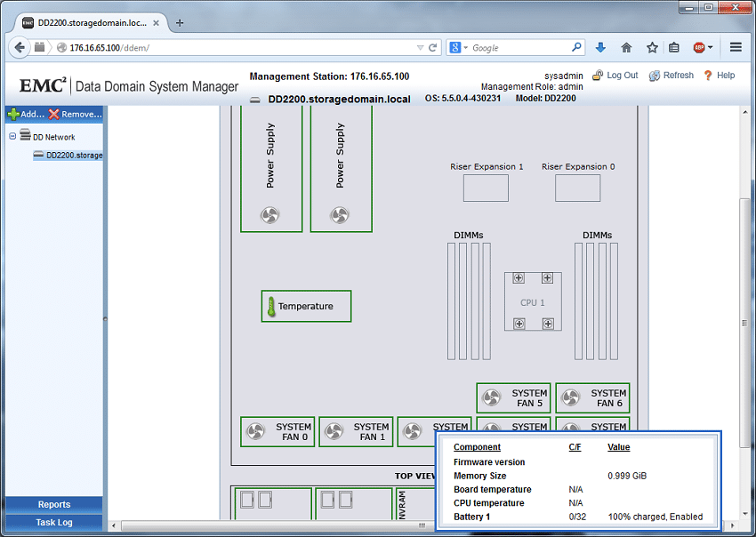
Task: Bookmark this page with the star icon
Action: (x=652, y=47)
